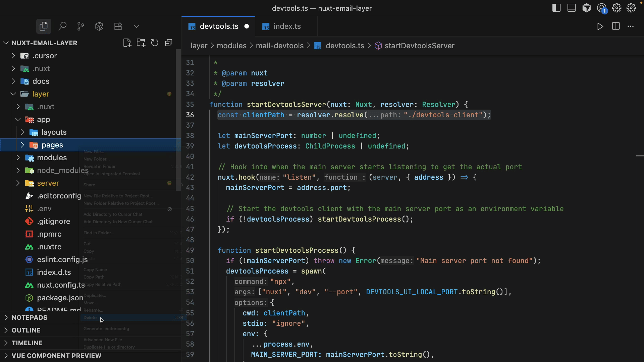Click startDevtoolsServer in the breadcrumb
Viewport: 644px width, 362px height.
(x=419, y=46)
